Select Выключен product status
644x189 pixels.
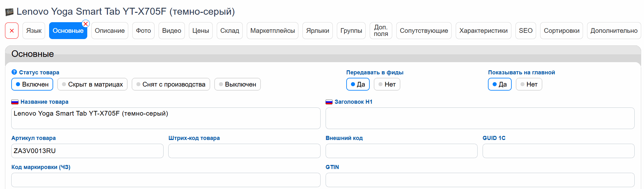pos(237,84)
